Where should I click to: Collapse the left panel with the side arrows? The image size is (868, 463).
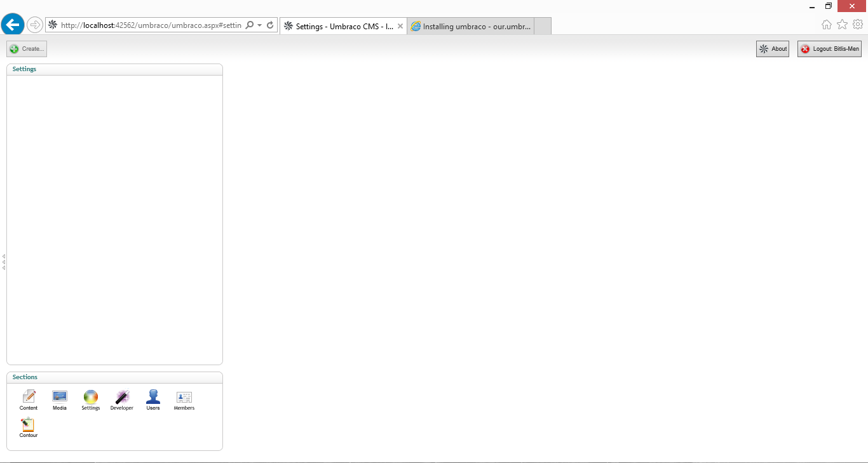pos(4,262)
